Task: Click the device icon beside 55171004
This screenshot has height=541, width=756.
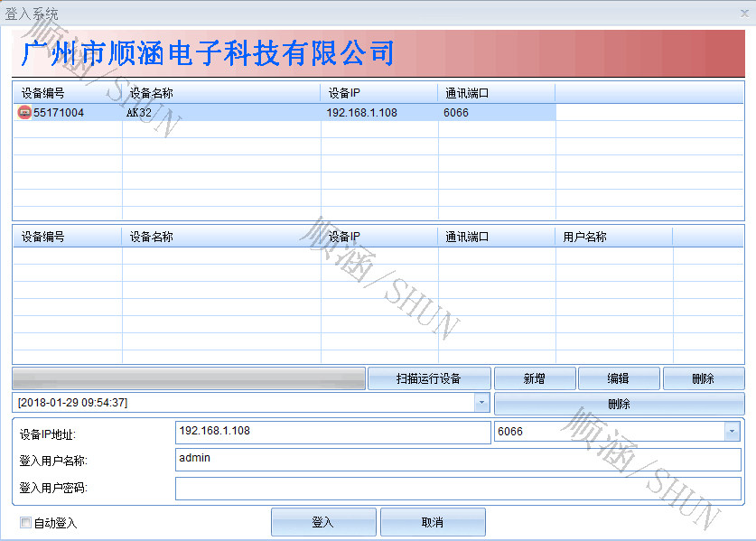Action: click(24, 112)
